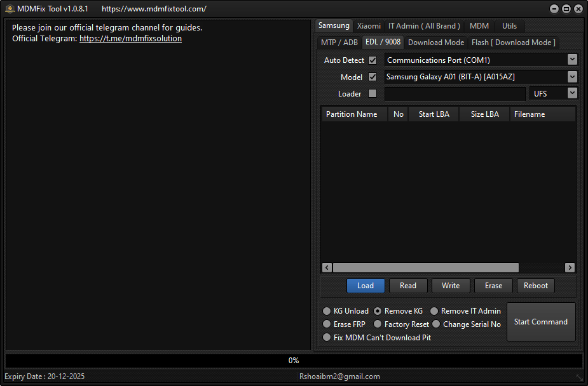This screenshot has height=386, width=588.
Task: Click the MDMFix Tool icon in the title bar
Action: tap(9, 8)
